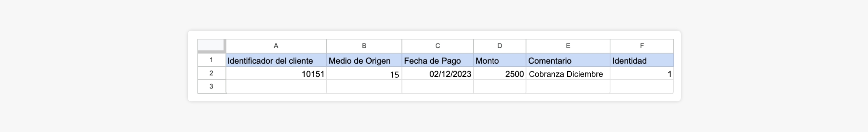Select column F header
The width and height of the screenshot is (868, 132).
coord(642,46)
